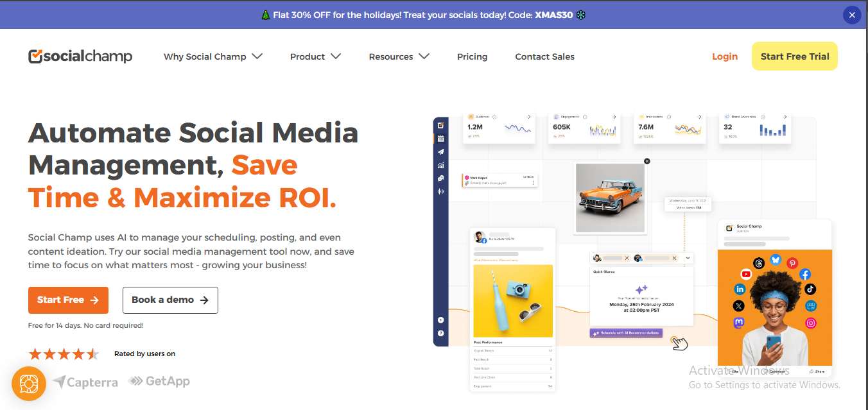Screen dimensions: 868x410
Task: Click the paper plane publish icon
Action: click(441, 152)
